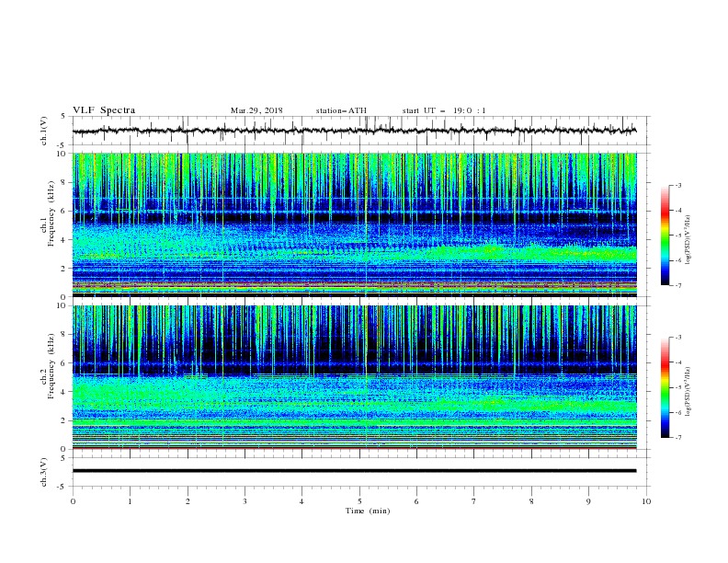Viewport: 728px width, 563px height.
Task: Click the ch.2 colorbar "log(PSD)(V²/Hz)" label
Action: pyautogui.click(x=688, y=391)
